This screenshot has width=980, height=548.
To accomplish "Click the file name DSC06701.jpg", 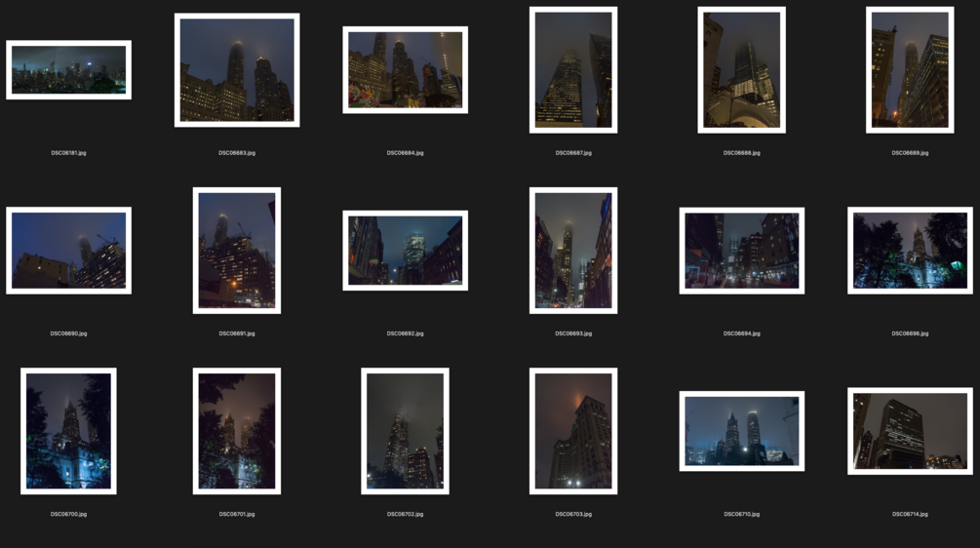I will point(237,514).
